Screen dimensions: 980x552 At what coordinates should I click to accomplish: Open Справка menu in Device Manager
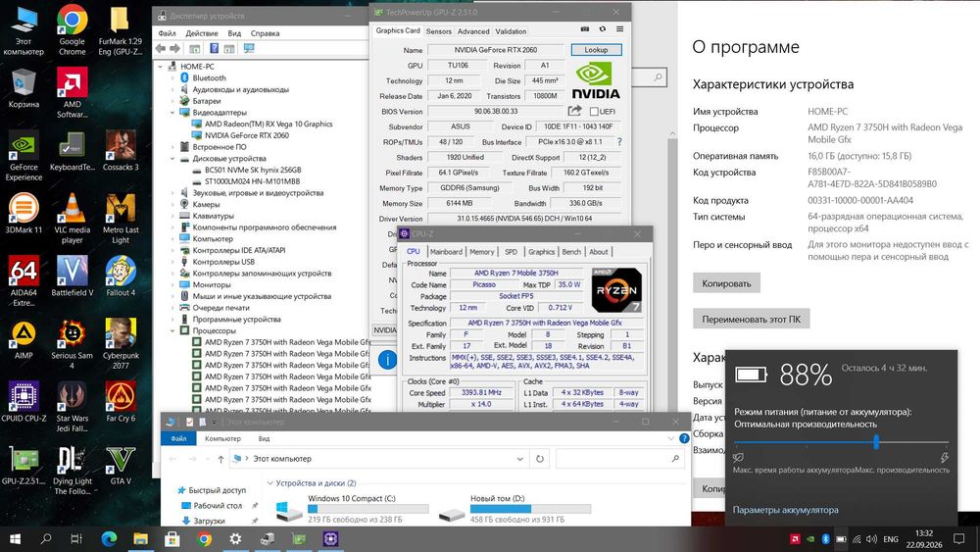pyautogui.click(x=265, y=33)
